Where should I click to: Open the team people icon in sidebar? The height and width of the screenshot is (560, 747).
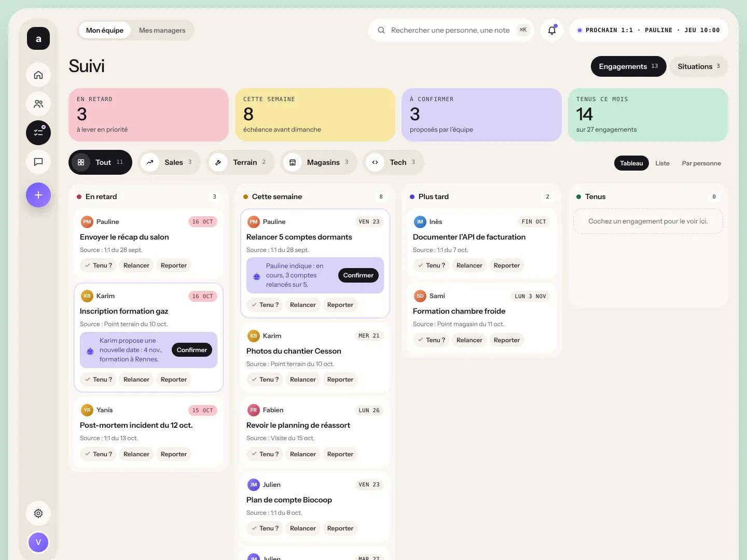[38, 104]
